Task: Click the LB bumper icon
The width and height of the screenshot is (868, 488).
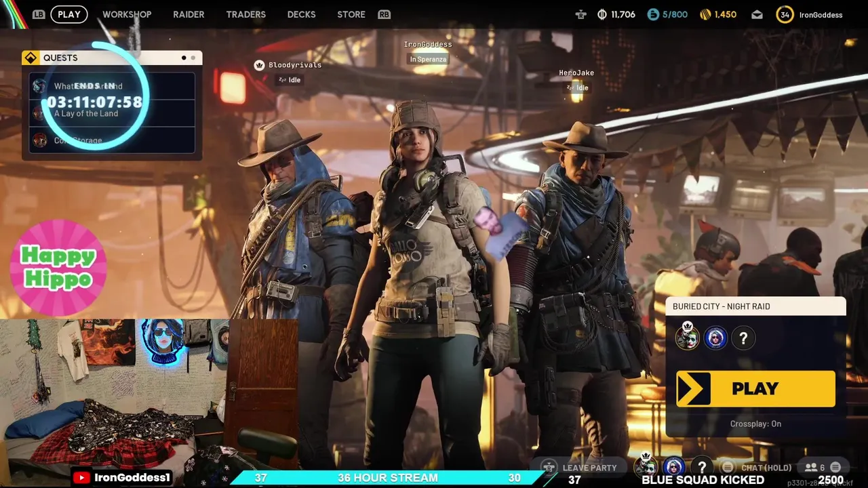Action: click(39, 14)
